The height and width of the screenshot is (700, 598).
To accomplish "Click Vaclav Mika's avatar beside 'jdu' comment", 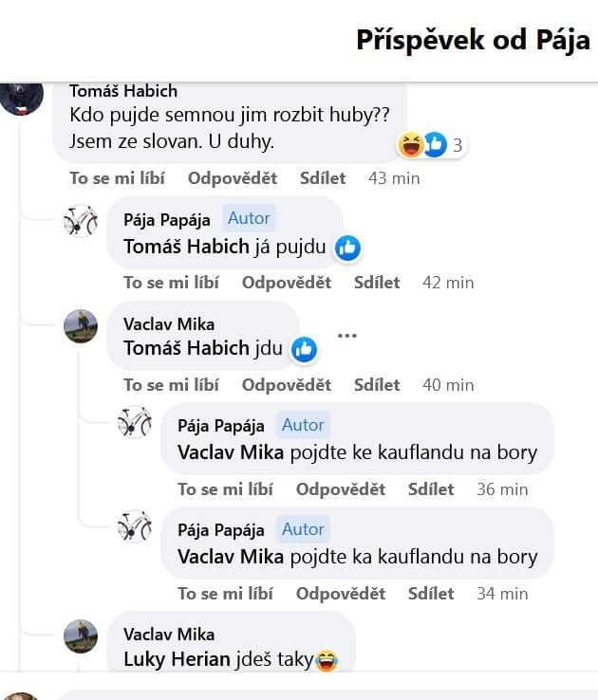I will (81, 325).
